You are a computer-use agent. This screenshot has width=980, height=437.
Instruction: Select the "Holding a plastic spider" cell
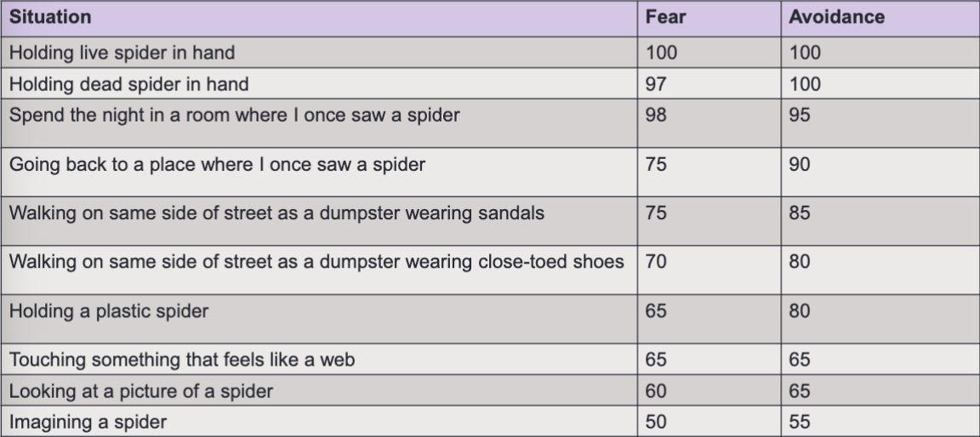(x=108, y=310)
